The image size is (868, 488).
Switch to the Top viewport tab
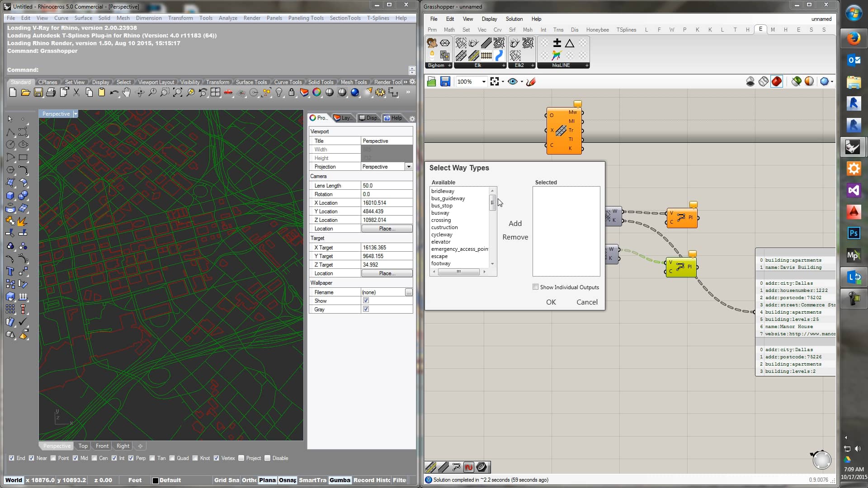click(83, 446)
